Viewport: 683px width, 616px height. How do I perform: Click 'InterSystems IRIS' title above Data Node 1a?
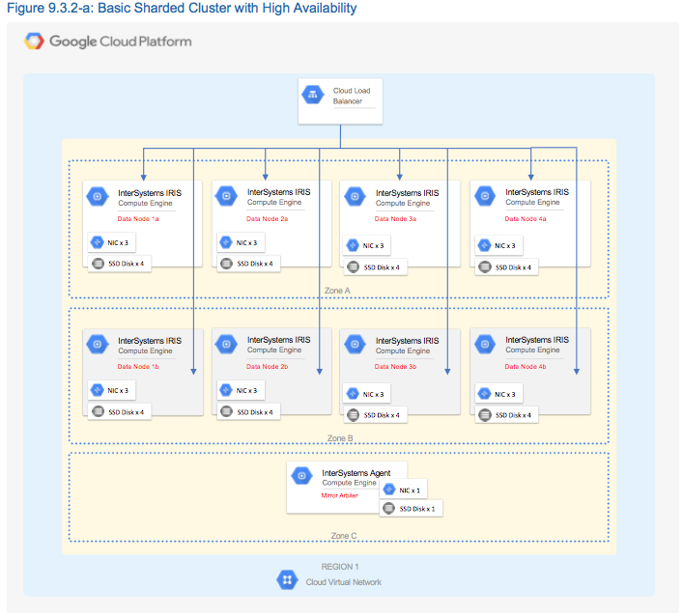tap(150, 193)
